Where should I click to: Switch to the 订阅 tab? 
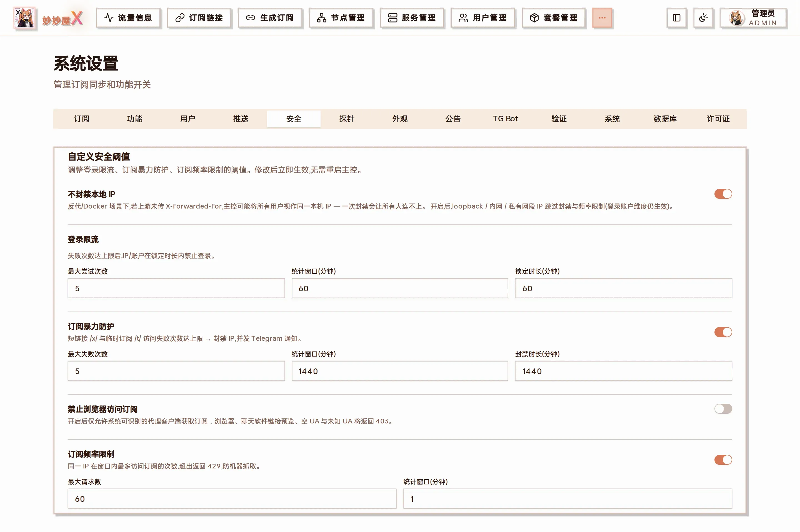pos(81,119)
